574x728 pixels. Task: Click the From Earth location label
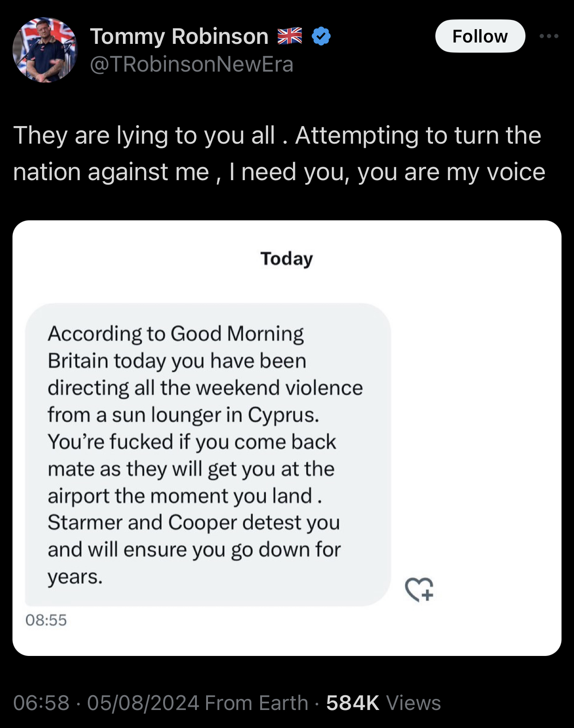pyautogui.click(x=256, y=703)
